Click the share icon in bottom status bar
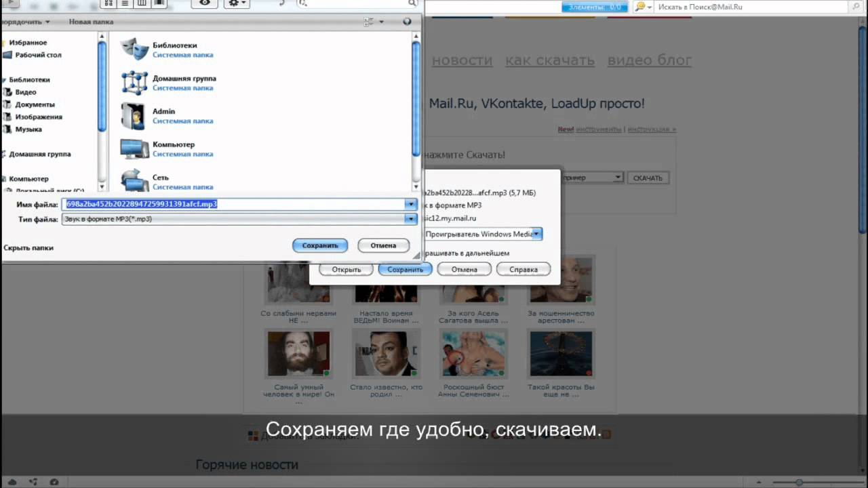The height and width of the screenshot is (488, 868). pyautogui.click(x=33, y=482)
